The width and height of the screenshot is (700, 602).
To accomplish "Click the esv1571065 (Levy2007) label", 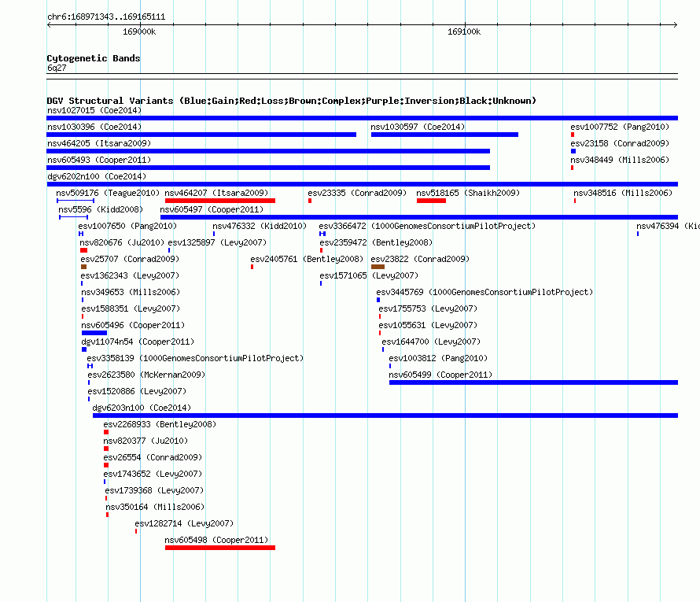I will pyautogui.click(x=369, y=275).
